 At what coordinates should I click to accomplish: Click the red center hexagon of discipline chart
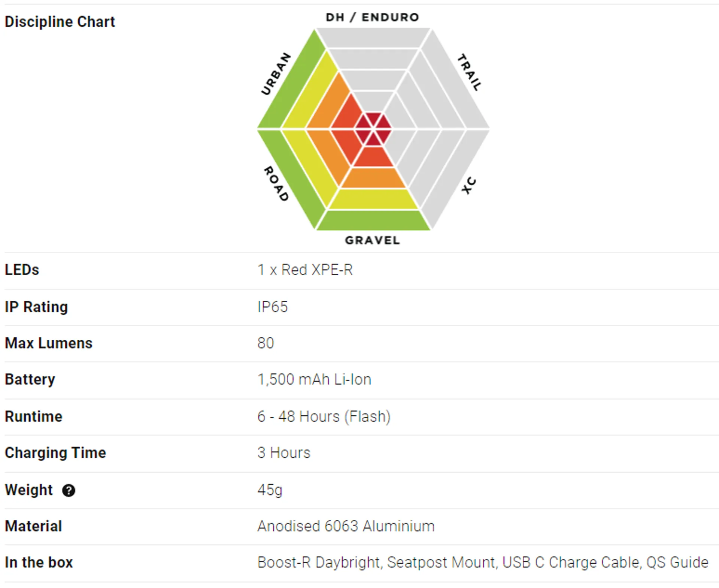click(373, 129)
